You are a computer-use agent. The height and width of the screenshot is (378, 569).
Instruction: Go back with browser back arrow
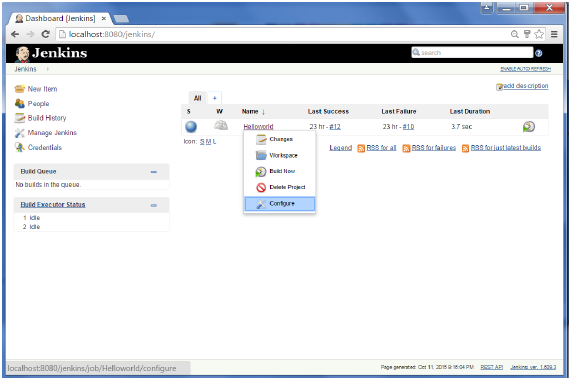(x=15, y=34)
